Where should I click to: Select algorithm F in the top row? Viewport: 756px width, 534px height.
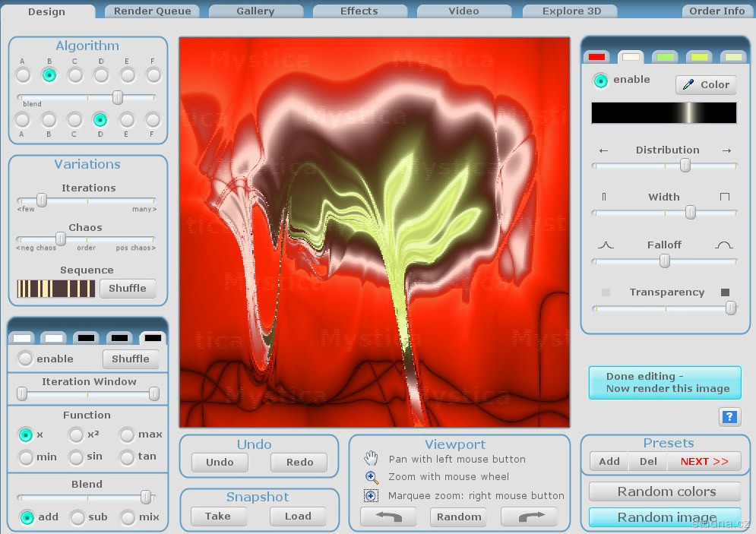coord(153,75)
